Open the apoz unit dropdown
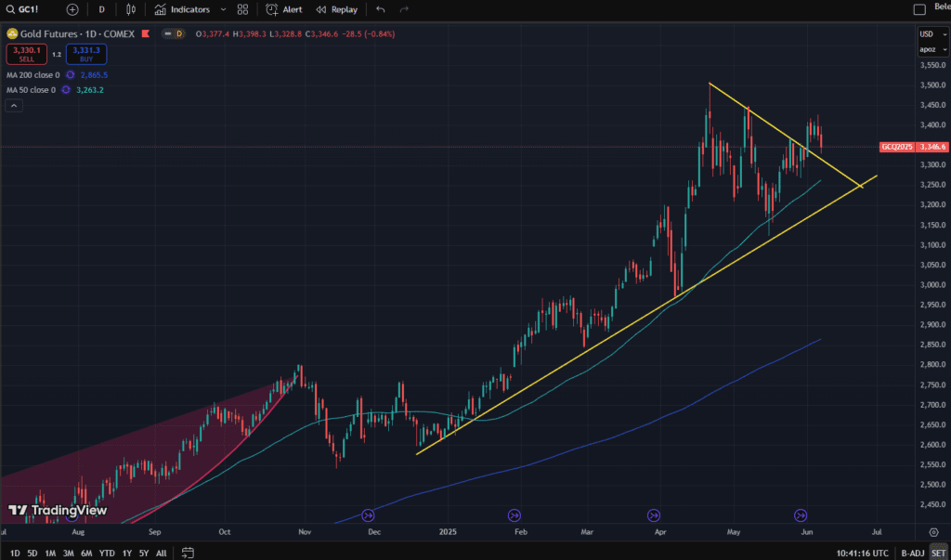 pos(932,49)
